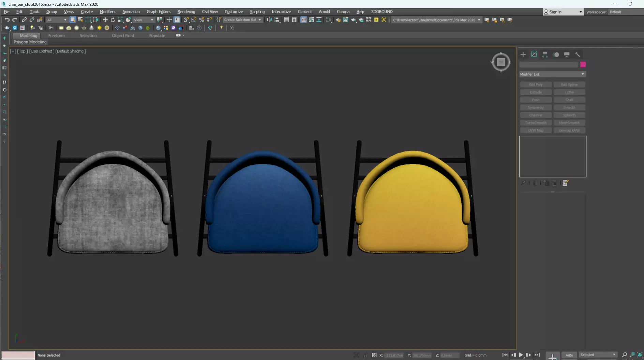Open Select by Name list icon
Viewport: 644px width, 360px height.
[x=80, y=20]
